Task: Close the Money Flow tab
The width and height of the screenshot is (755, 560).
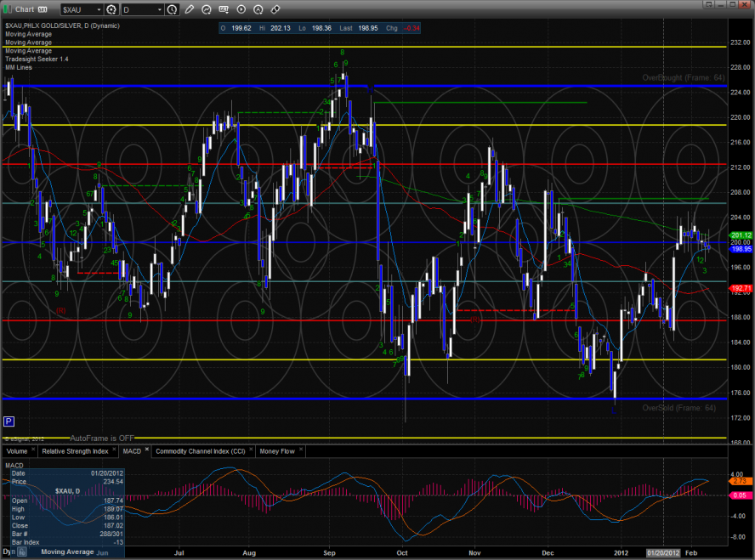Action: 301,450
